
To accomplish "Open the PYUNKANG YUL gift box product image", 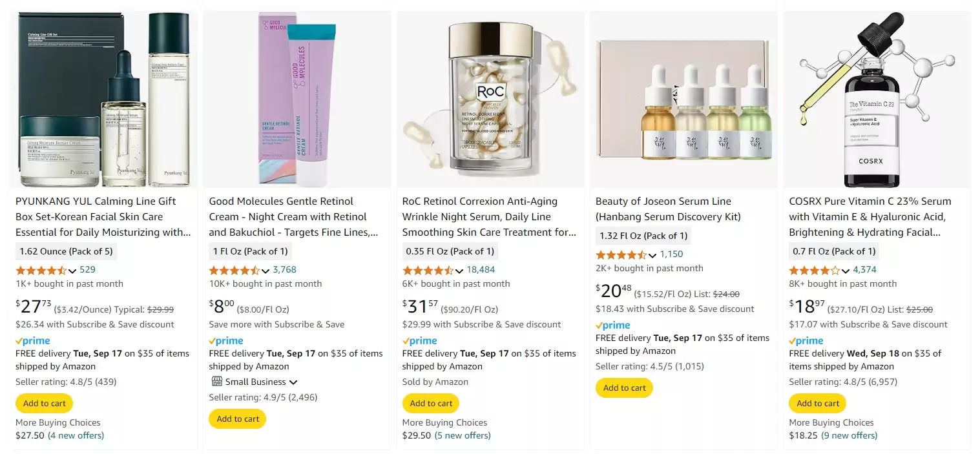I will click(x=104, y=99).
